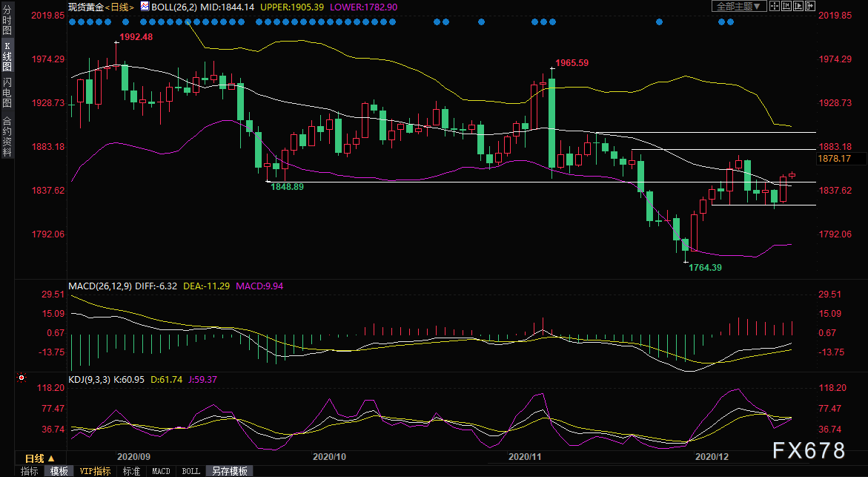This screenshot has width=868, height=477.
Task: Open the 全部主题 theme dropdown
Action: pos(736,6)
